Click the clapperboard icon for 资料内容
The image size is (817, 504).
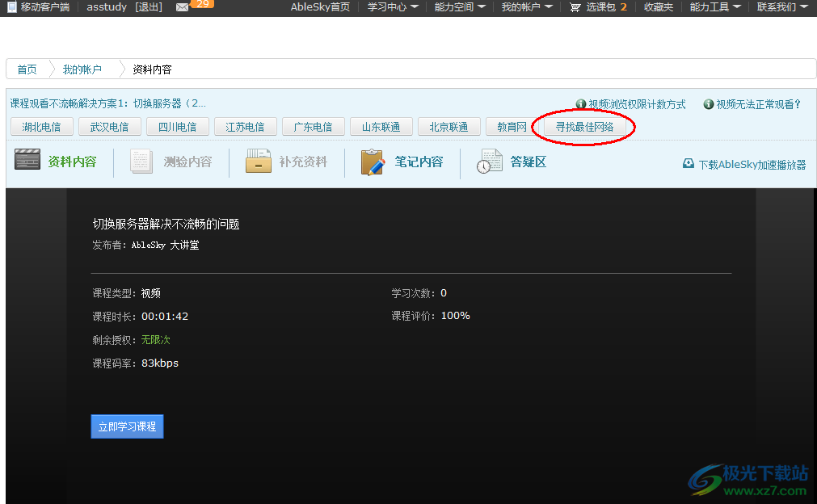coord(27,159)
